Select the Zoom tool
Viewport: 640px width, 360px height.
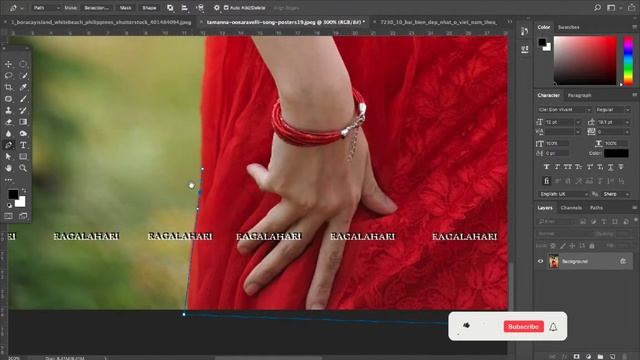tap(23, 168)
